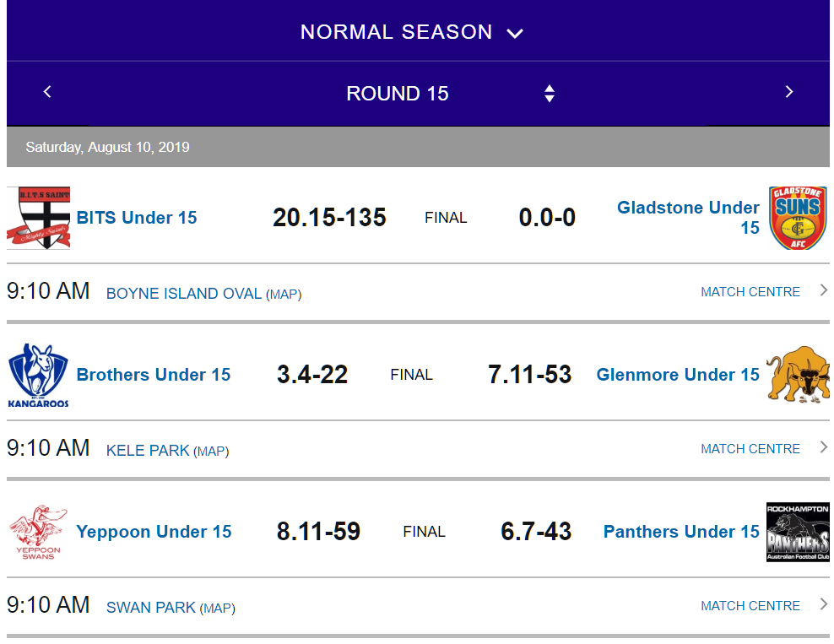Click the BITS Saints team logo
834x644 pixels.
38,218
